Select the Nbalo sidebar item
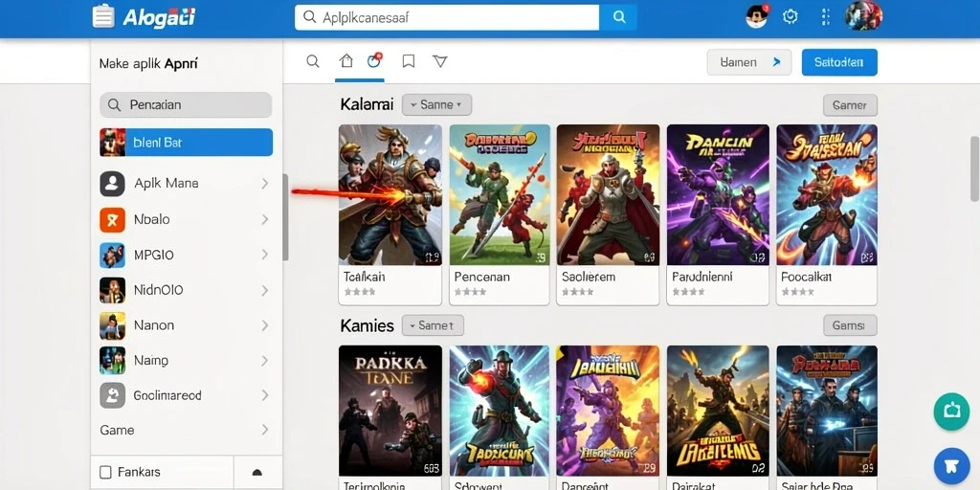Viewport: 980px width, 490px height. [x=187, y=219]
